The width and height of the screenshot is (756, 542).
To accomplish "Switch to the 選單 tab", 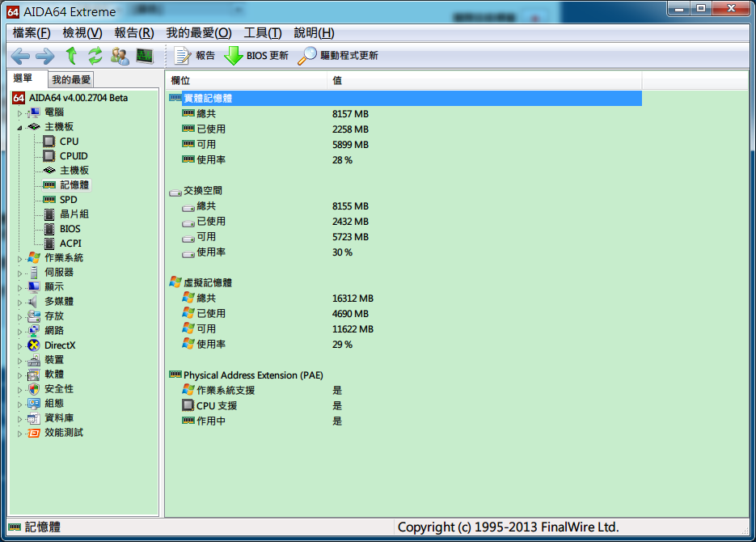I will [x=23, y=78].
